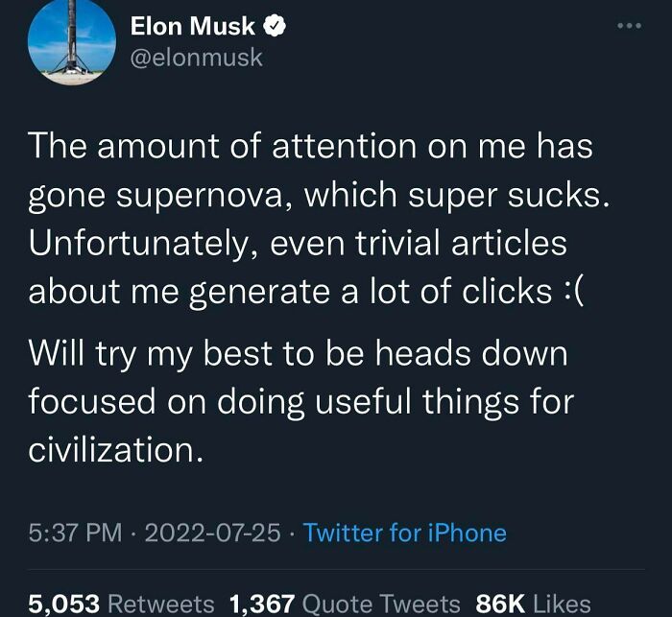
Task: Click the tweet's first line about attention
Action: pyautogui.click(x=309, y=148)
